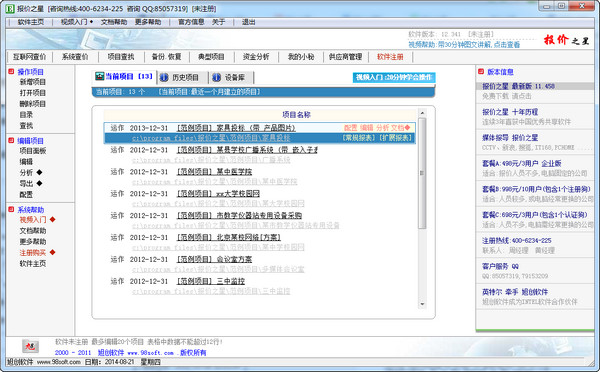Click 新增项目 in the left sidebar
Screen dimensions: 600x372
[33, 82]
